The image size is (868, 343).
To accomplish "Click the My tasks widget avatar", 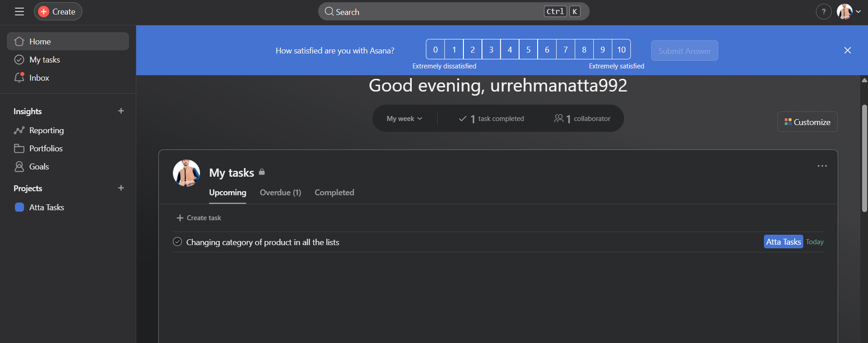I will pyautogui.click(x=186, y=173).
